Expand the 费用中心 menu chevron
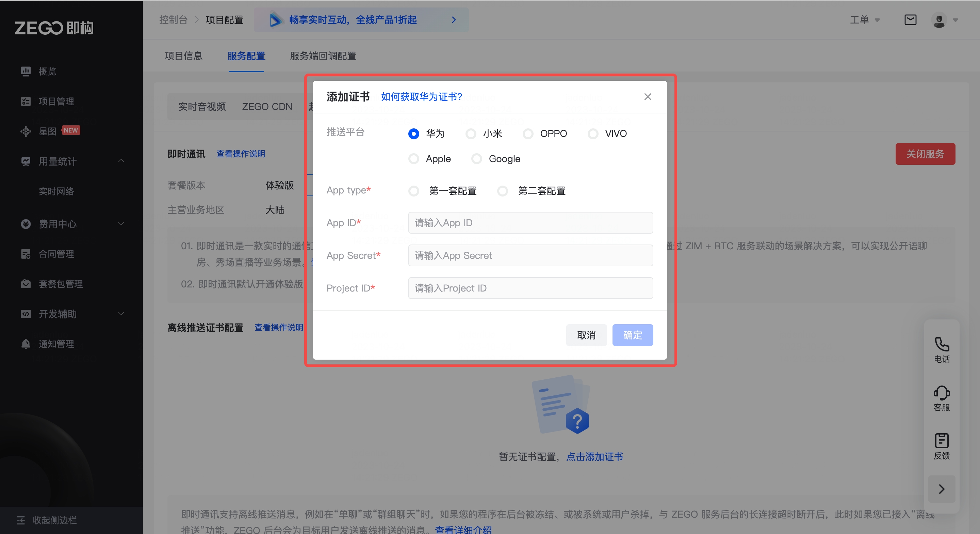 [121, 224]
